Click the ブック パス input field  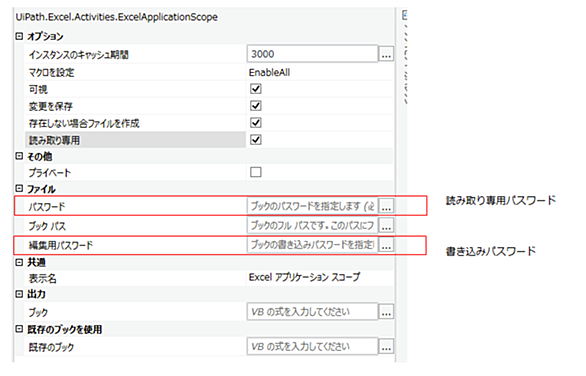pos(312,226)
